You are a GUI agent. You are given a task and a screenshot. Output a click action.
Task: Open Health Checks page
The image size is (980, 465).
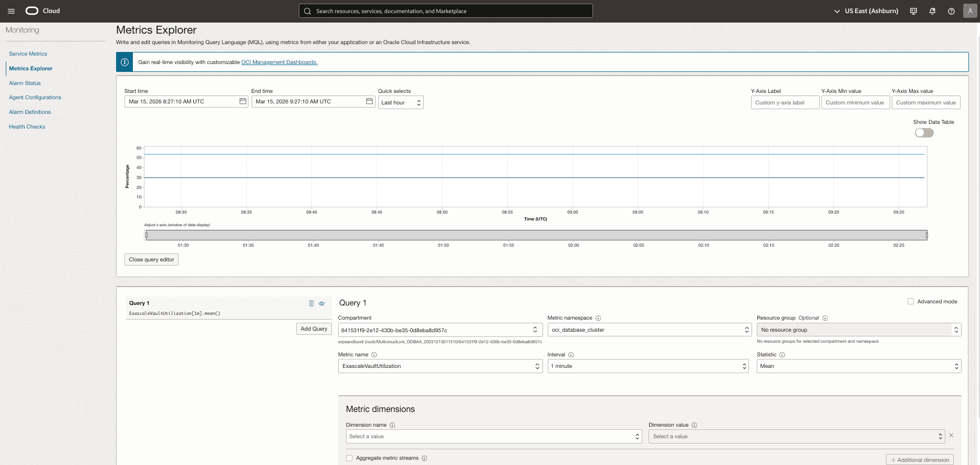[x=27, y=127]
